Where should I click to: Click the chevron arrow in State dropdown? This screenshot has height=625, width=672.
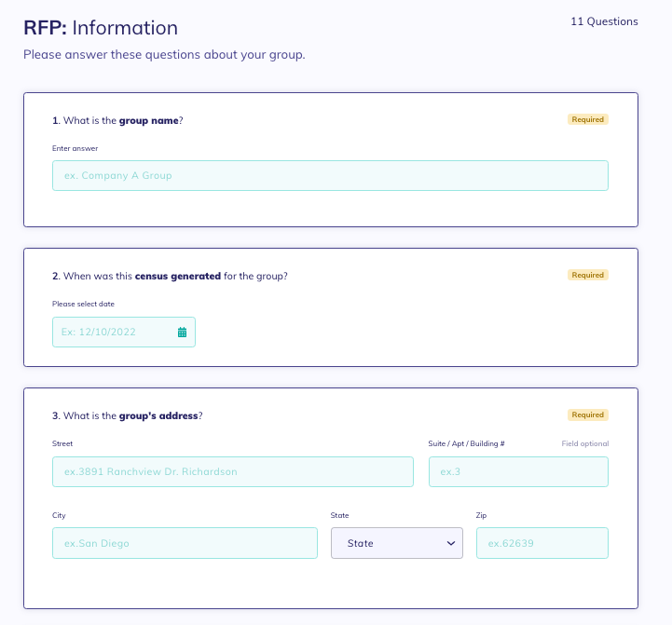451,543
